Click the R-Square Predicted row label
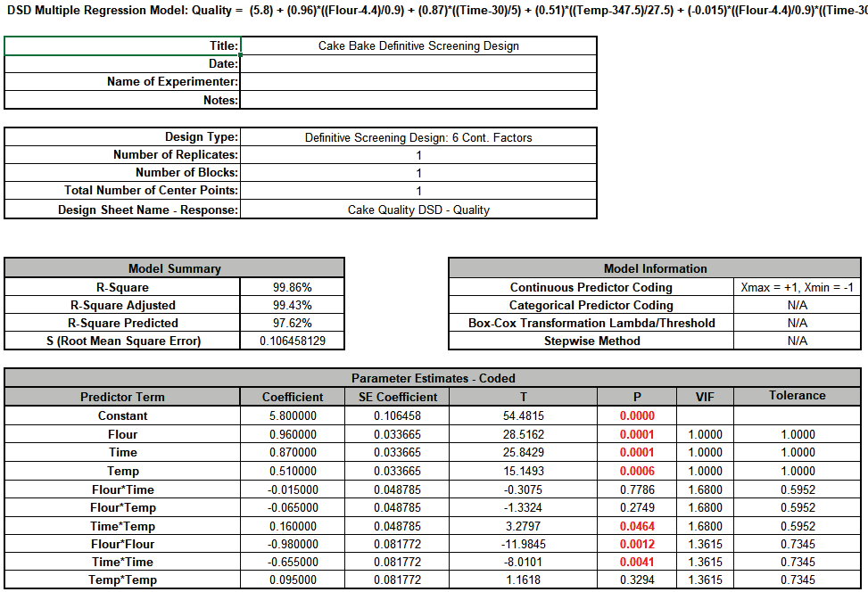This screenshot has width=868, height=592. click(x=121, y=323)
